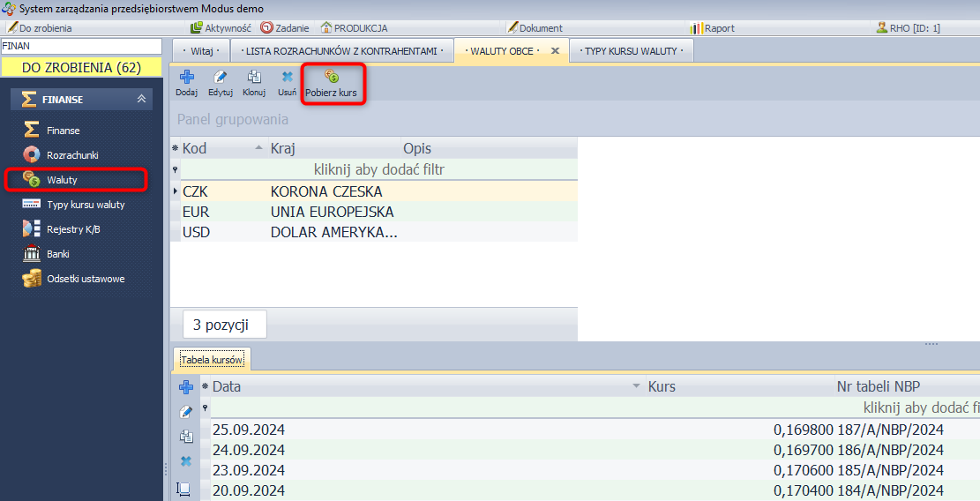The image size is (980, 501).
Task: Open the Data column filter dropdown
Action: click(x=636, y=386)
